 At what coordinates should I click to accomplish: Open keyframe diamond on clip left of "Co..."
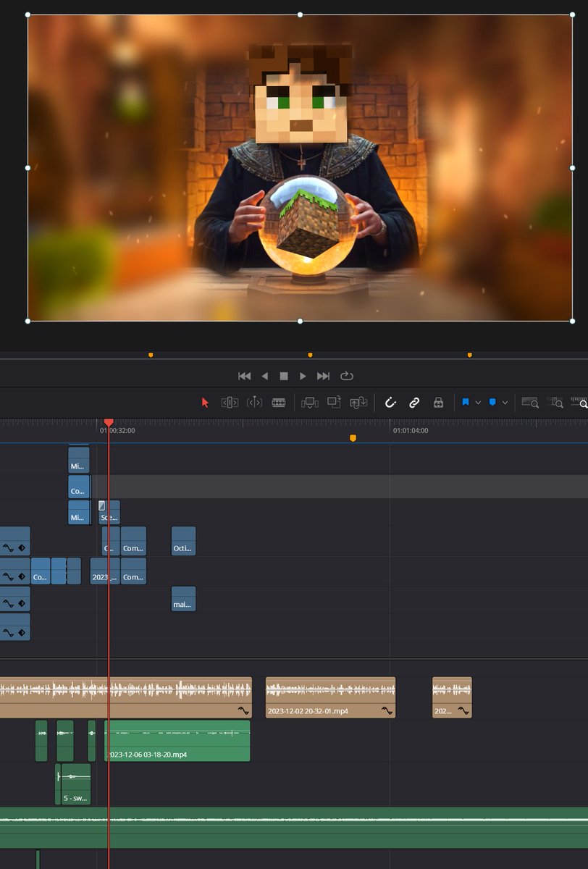tap(22, 577)
